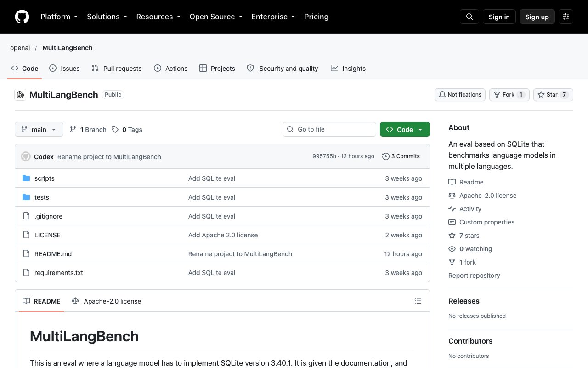The width and height of the screenshot is (588, 368).
Task: Expand the Solutions navigation dropdown
Action: tap(108, 17)
